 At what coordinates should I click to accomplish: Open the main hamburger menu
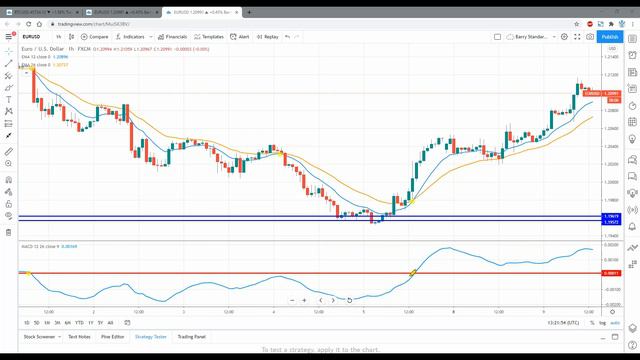point(9,37)
